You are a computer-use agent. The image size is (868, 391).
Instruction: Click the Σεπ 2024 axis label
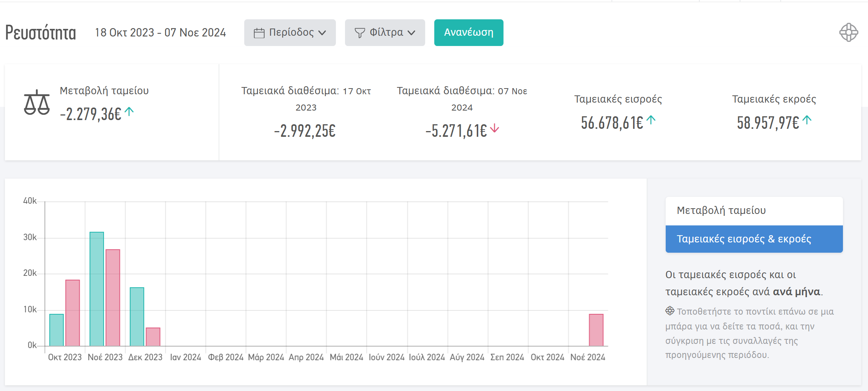tap(507, 358)
